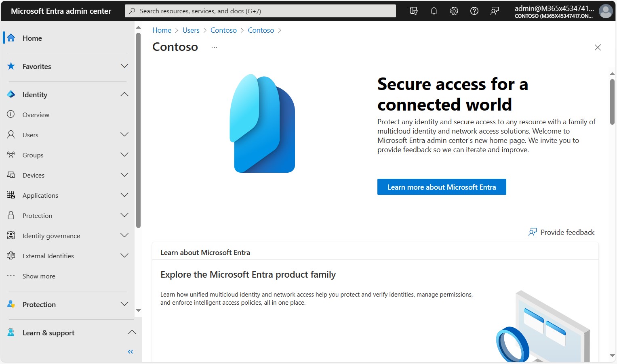Click main content scroll down arrow

(612, 356)
